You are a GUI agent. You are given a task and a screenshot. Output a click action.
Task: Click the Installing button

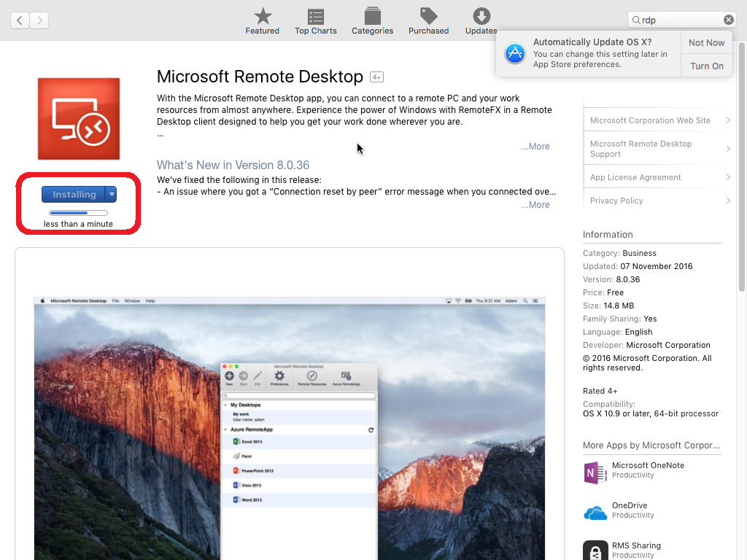pos(74,194)
